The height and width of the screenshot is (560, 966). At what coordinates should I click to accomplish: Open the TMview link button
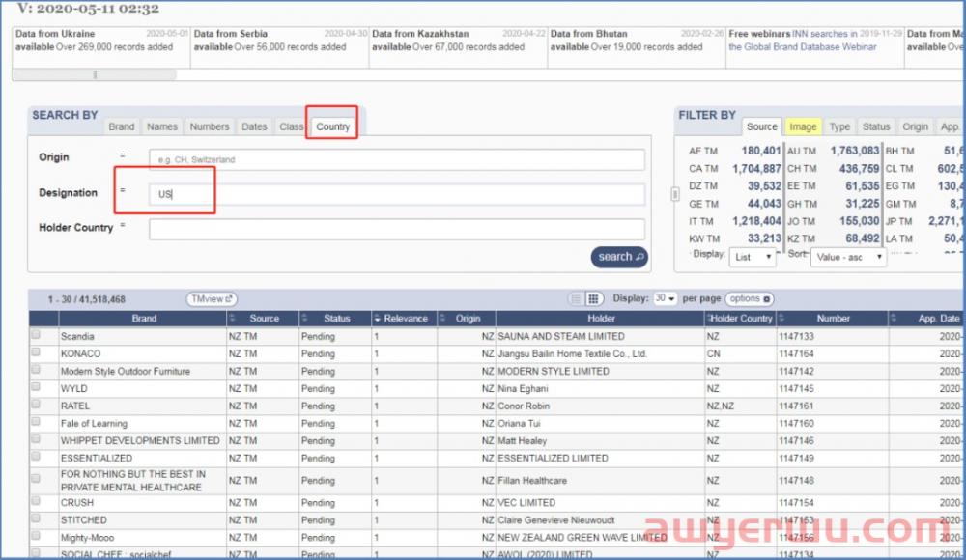tap(212, 299)
